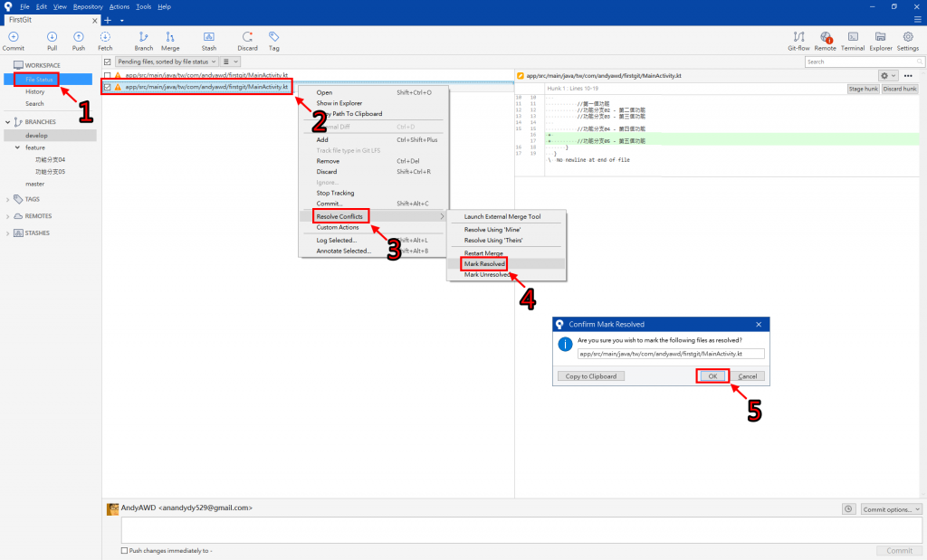Viewport: 927px width, 560px height.
Task: Select the 功能分支05 branch
Action: tap(51, 172)
